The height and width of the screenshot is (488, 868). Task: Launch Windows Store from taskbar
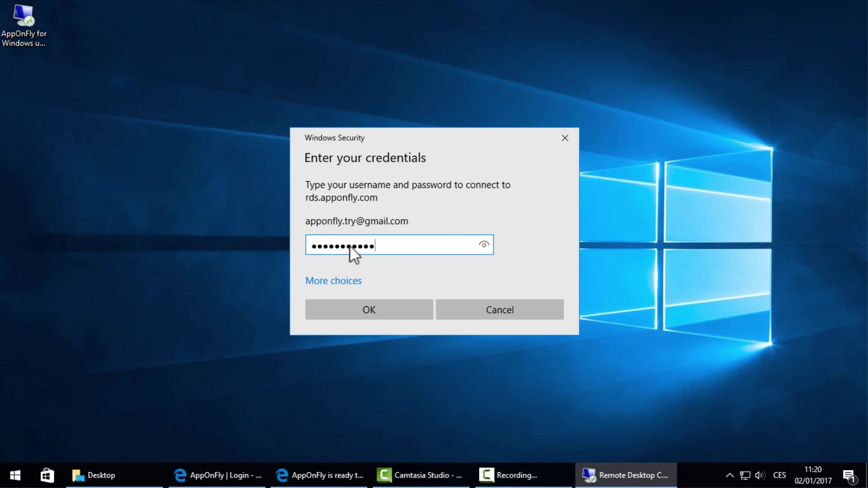click(x=47, y=475)
